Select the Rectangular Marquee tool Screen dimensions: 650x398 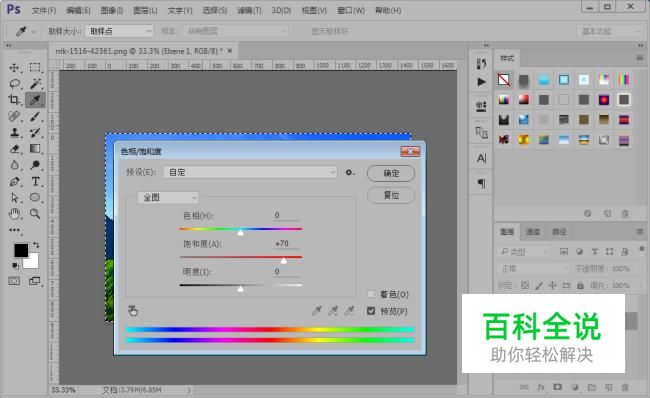point(35,68)
